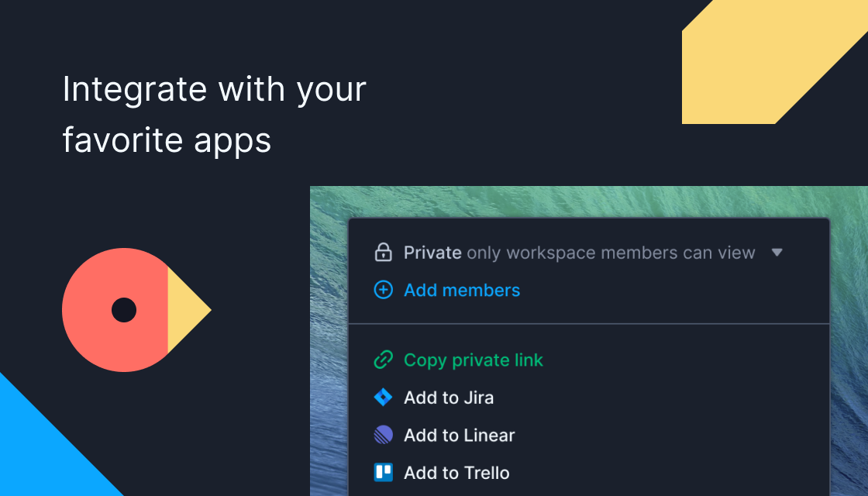Select Add to Trello
Image resolution: width=868 pixels, height=496 pixels.
coord(456,473)
